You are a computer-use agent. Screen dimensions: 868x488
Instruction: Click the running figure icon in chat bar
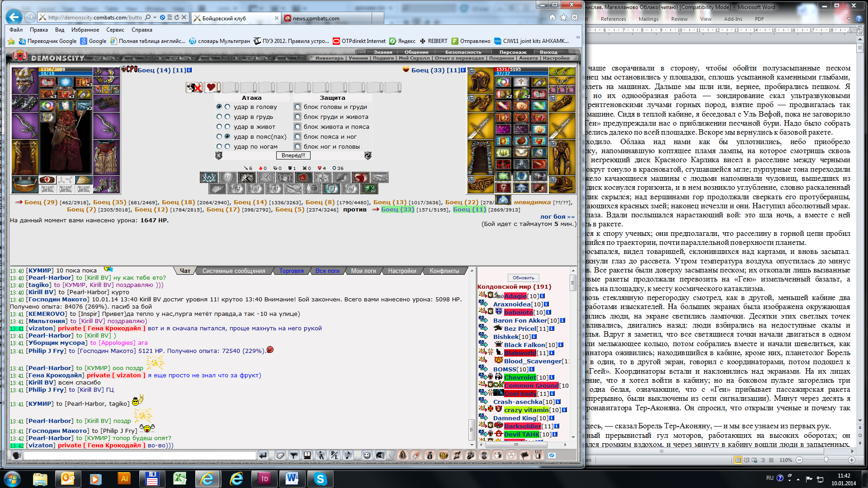pos(321,455)
